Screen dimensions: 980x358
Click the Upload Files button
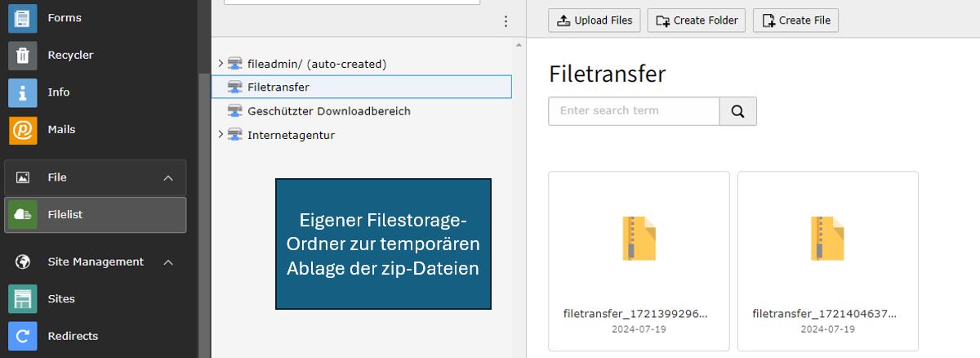tap(595, 20)
